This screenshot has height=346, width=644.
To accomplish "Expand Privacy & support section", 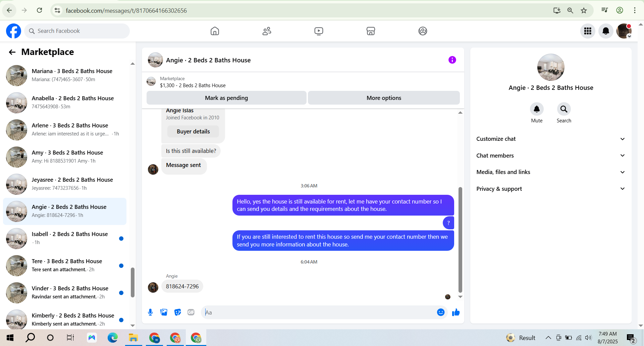I will [551, 189].
